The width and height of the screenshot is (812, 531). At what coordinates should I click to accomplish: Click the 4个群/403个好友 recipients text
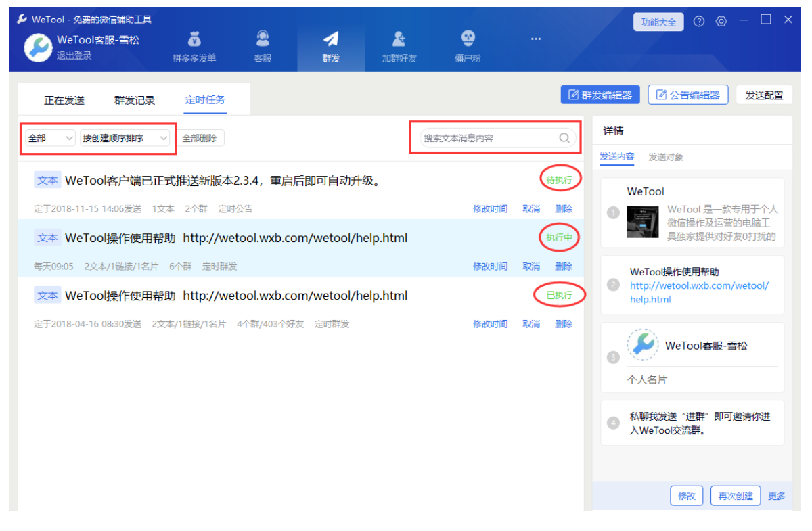pos(270,324)
